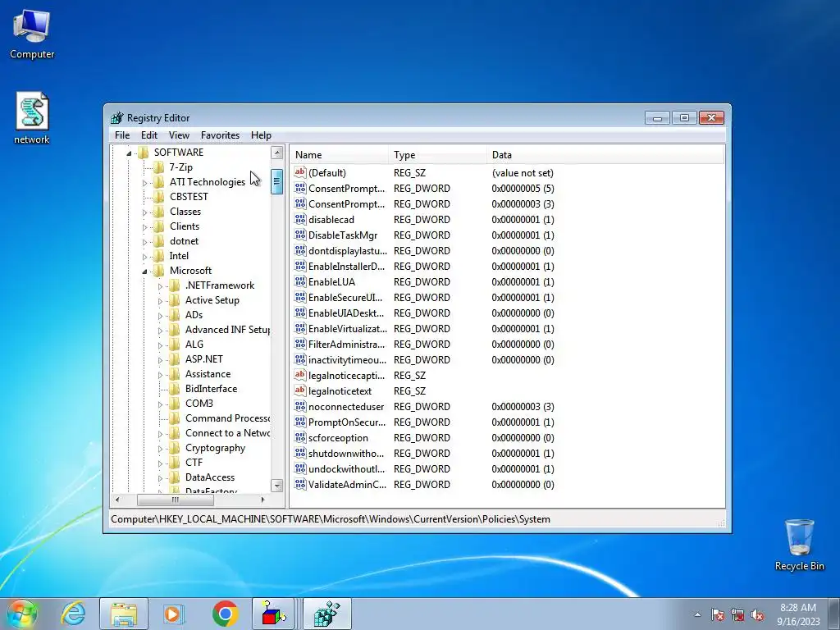
Task: Click the Cryptography folder icon
Action: click(x=174, y=448)
